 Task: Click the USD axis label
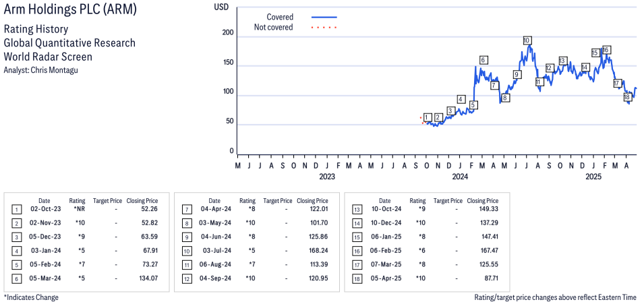click(221, 7)
